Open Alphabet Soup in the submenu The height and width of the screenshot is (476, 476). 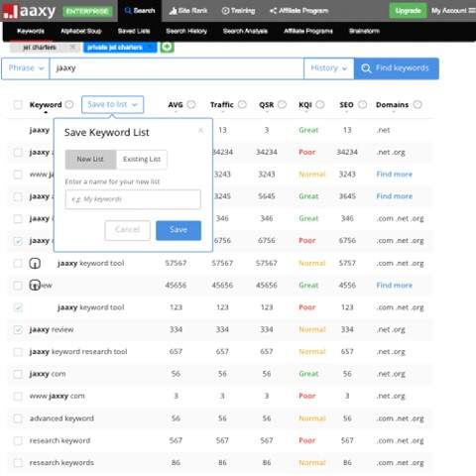click(81, 31)
